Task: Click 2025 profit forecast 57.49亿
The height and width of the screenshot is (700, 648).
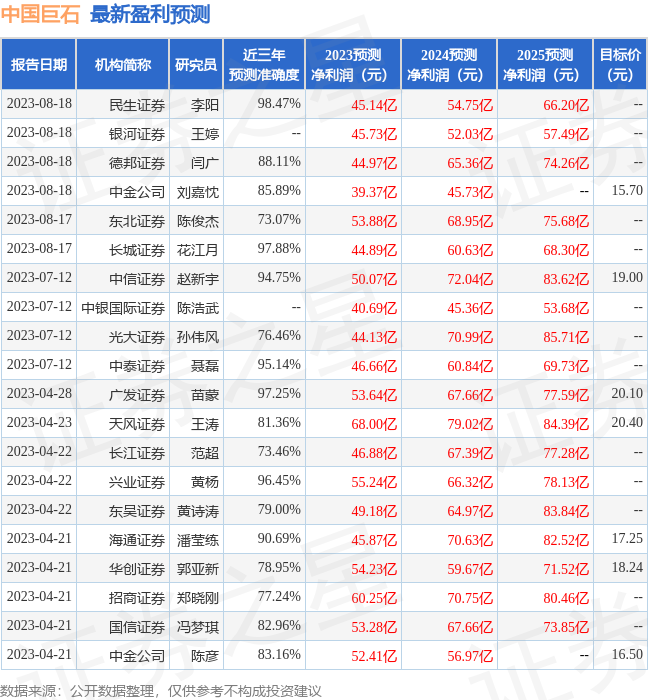Action: click(566, 134)
